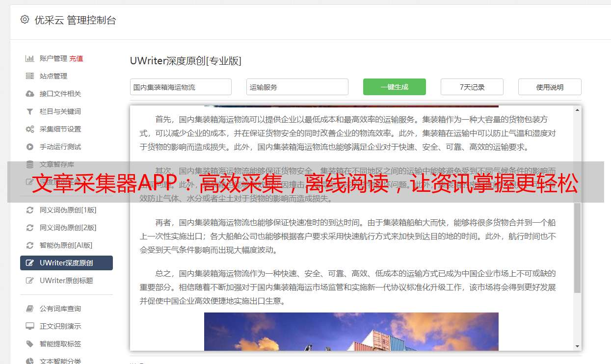Click the 站点管理 server icon
The height and width of the screenshot is (364, 611).
[30, 76]
